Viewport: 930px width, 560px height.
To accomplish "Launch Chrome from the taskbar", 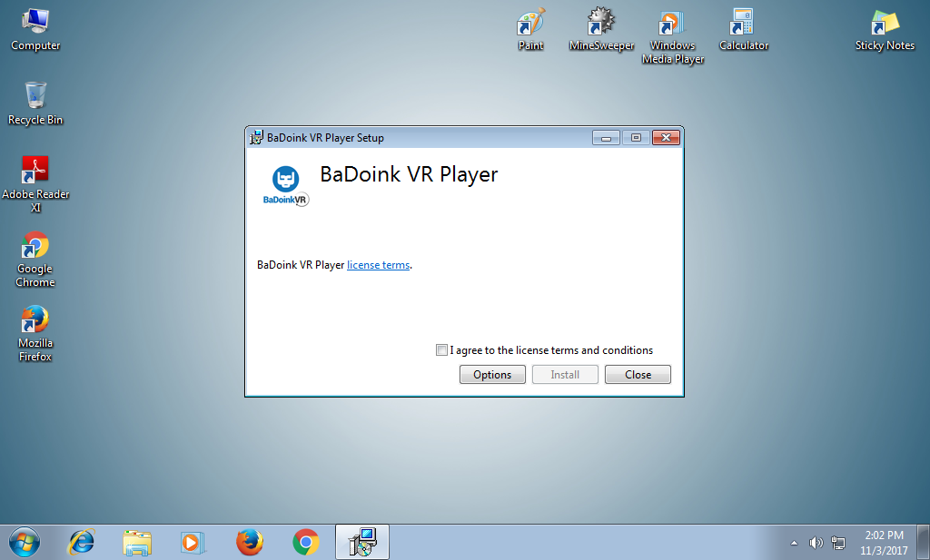I will click(306, 542).
